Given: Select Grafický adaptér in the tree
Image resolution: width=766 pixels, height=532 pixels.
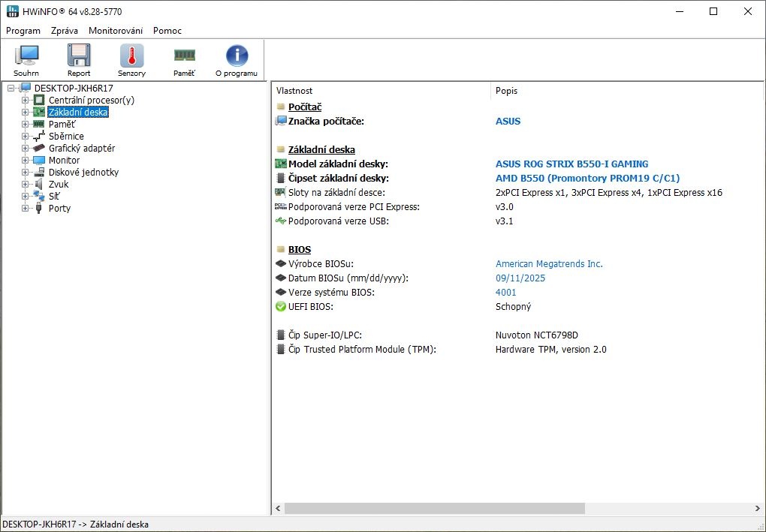Looking at the screenshot, I should tap(81, 149).
